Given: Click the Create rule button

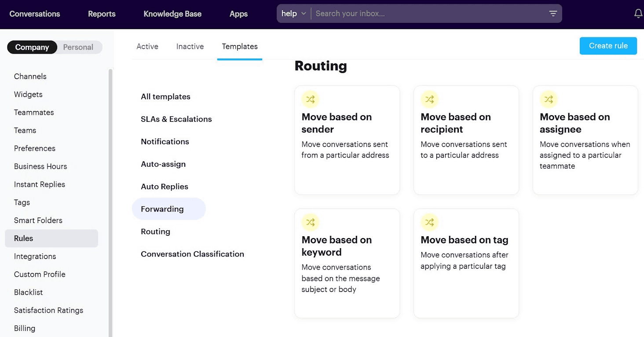Looking at the screenshot, I should click(x=608, y=46).
